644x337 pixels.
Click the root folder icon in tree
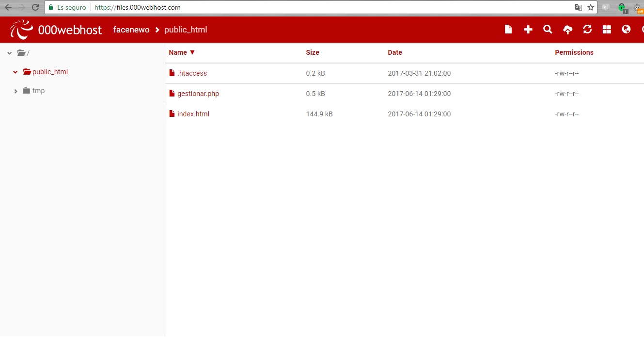pyautogui.click(x=22, y=53)
